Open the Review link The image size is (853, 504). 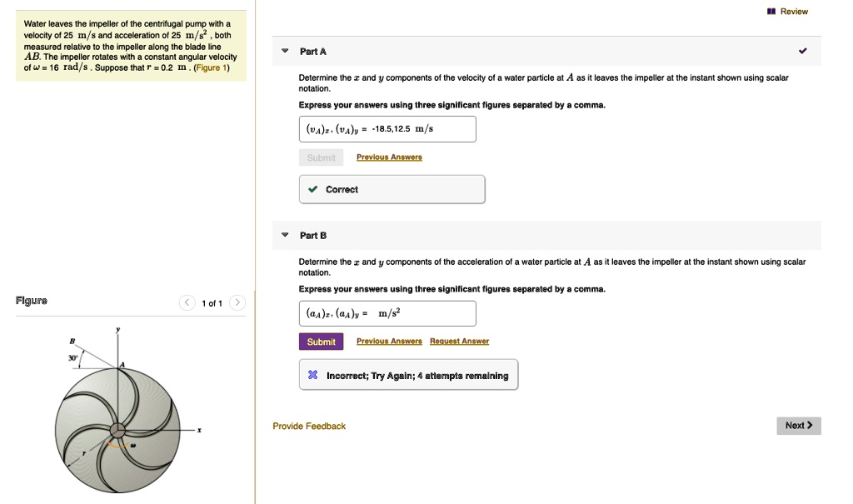(794, 12)
